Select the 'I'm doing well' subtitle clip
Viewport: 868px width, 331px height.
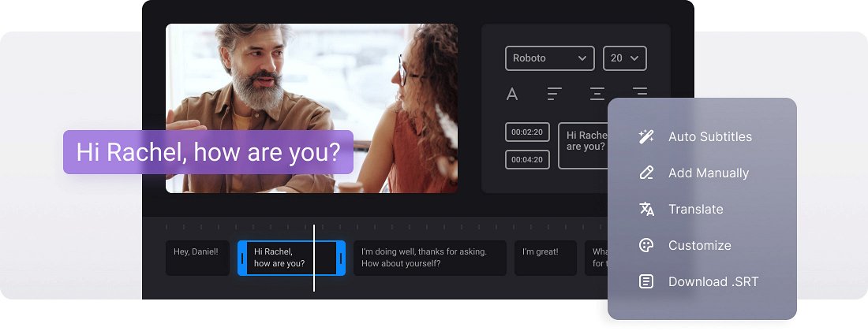(429, 258)
